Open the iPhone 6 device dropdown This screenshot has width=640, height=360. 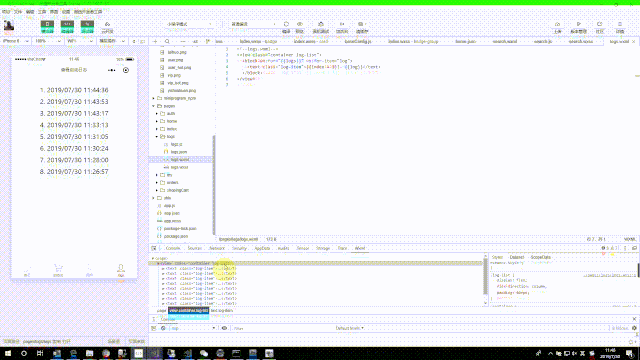click(x=16, y=41)
